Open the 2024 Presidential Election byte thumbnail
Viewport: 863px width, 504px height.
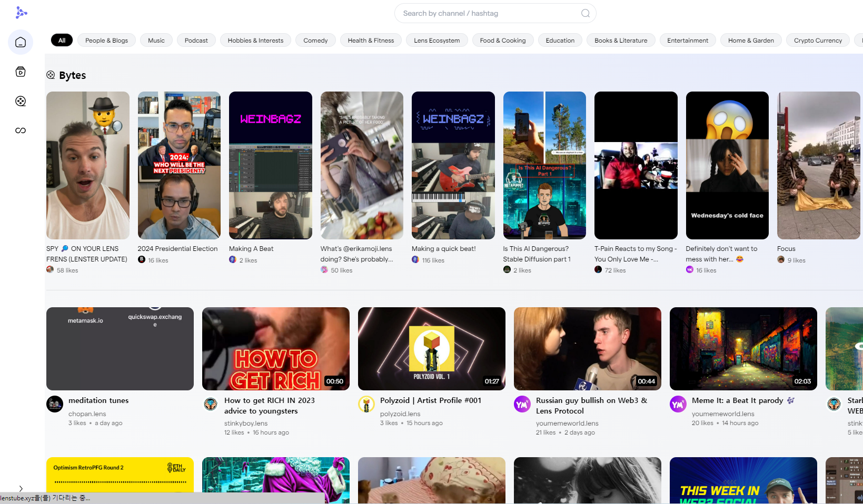coord(179,165)
